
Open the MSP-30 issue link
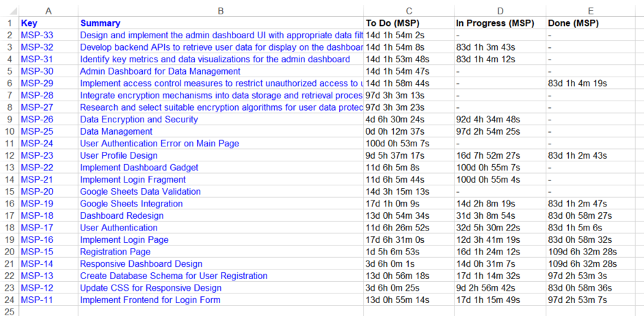[x=37, y=72]
